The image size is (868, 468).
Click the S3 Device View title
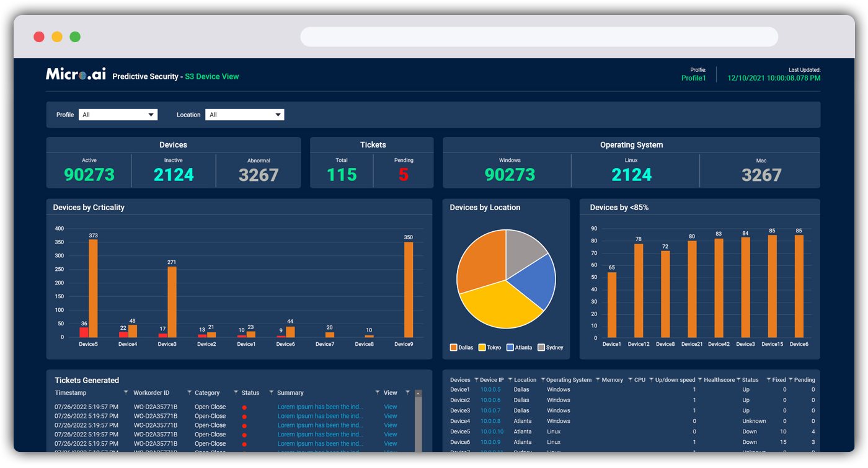coord(212,77)
